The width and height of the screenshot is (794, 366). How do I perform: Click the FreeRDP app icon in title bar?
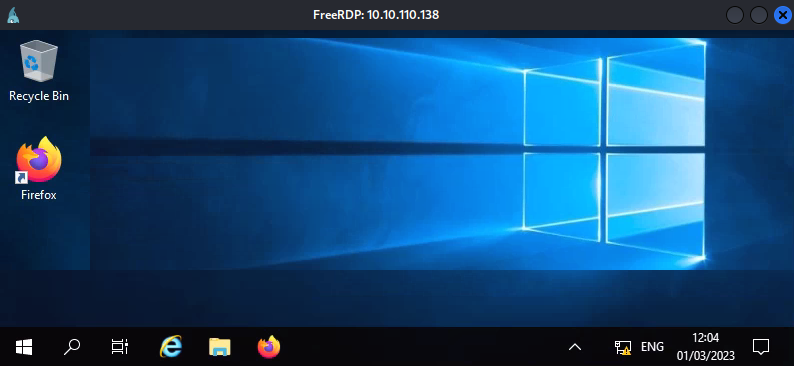pyautogui.click(x=14, y=15)
